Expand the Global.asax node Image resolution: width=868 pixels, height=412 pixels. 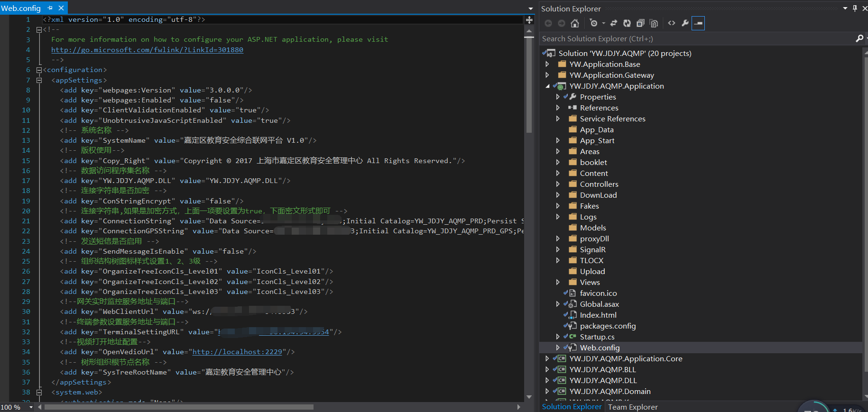click(x=558, y=304)
